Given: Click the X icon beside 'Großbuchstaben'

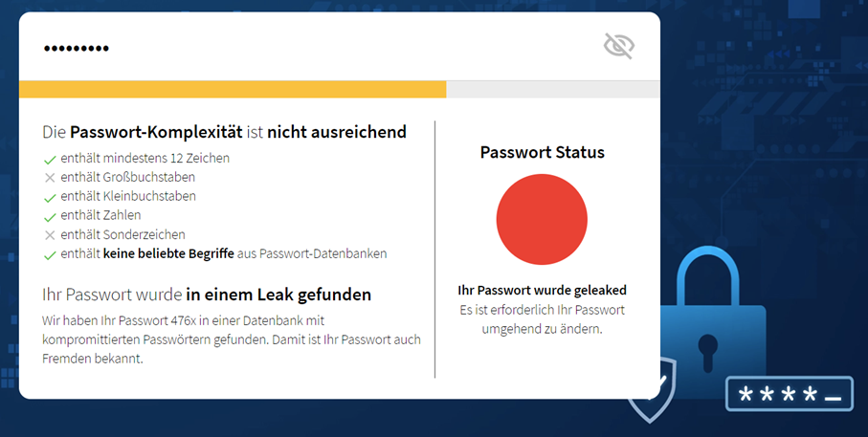Looking at the screenshot, I should click(50, 178).
